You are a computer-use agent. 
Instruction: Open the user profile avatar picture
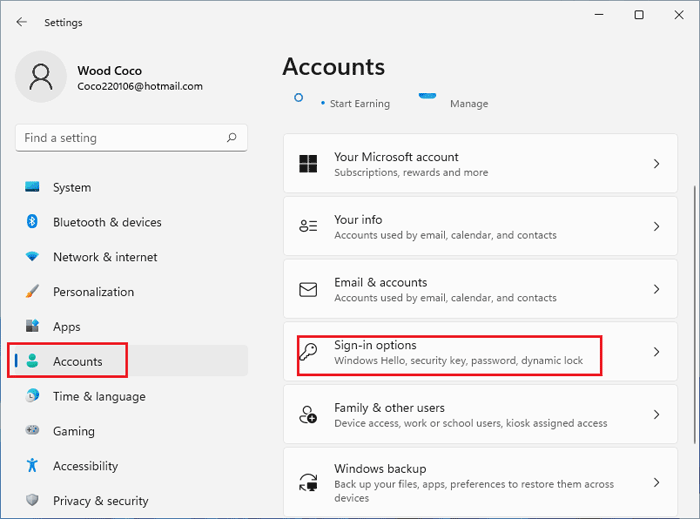coord(41,77)
